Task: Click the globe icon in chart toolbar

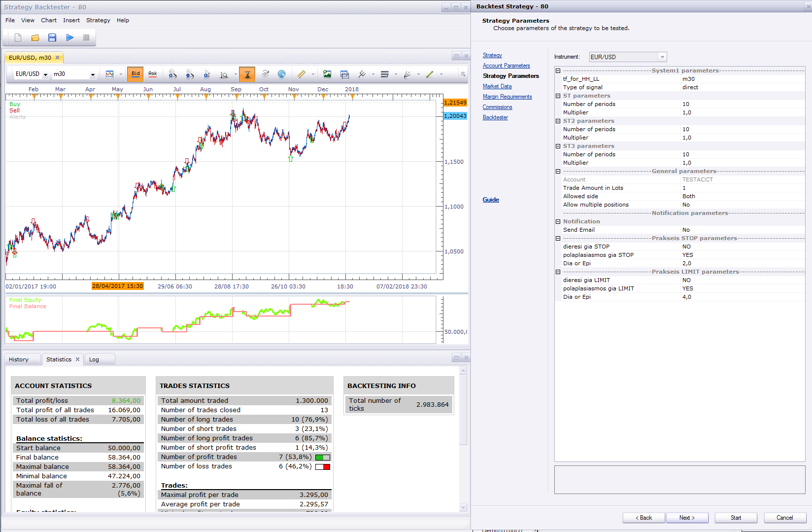Action: coord(281,74)
